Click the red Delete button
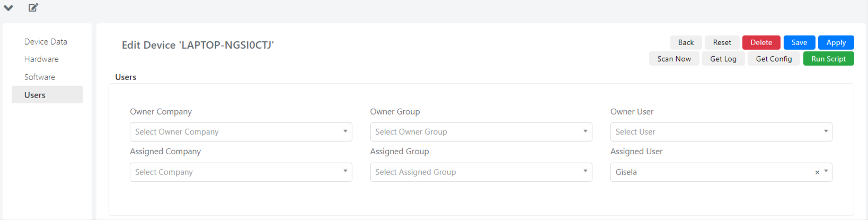This screenshot has width=868, height=220. click(761, 42)
